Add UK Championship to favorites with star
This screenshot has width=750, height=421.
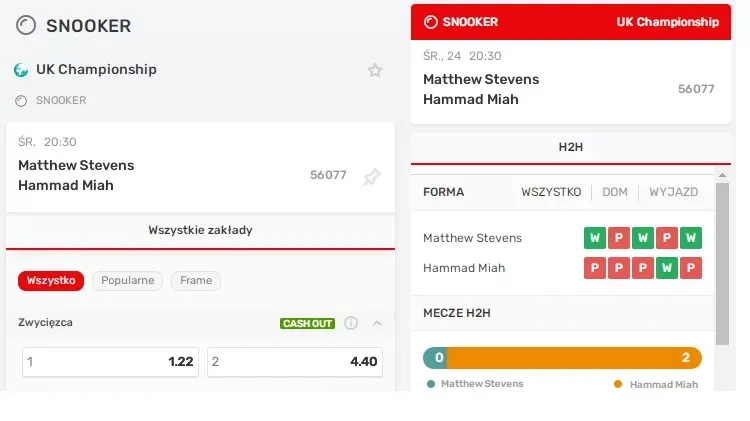[x=375, y=70]
